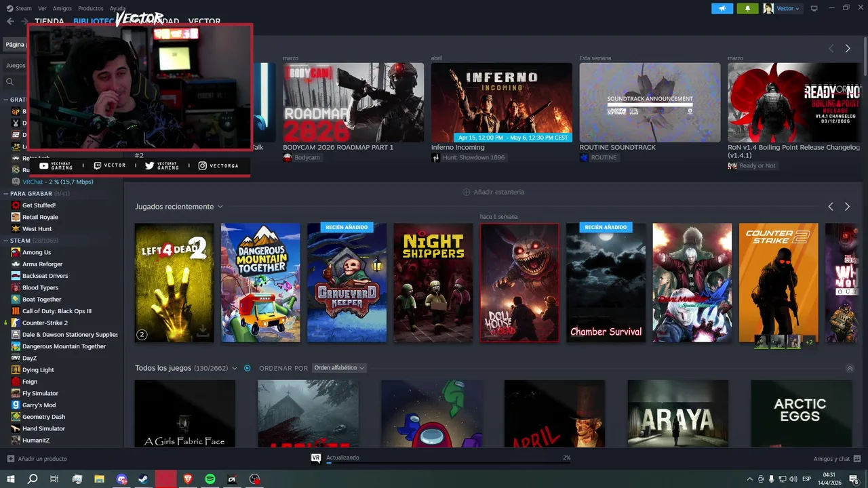
Task: Select Boat Together in the sidebar
Action: pyautogui.click(x=41, y=299)
